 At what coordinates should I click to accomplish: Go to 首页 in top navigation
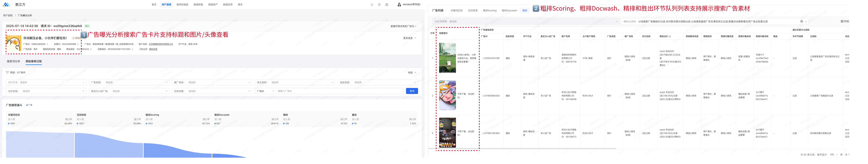point(154,5)
